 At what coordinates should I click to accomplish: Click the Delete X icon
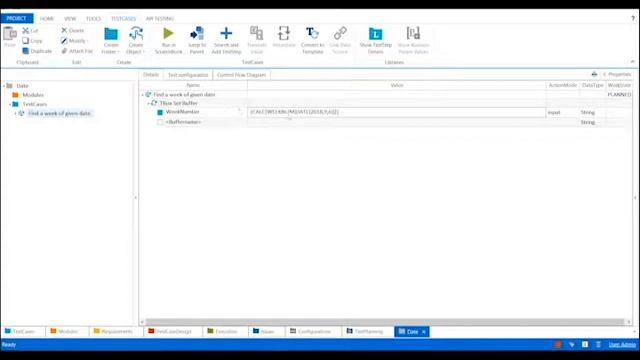[x=64, y=31]
